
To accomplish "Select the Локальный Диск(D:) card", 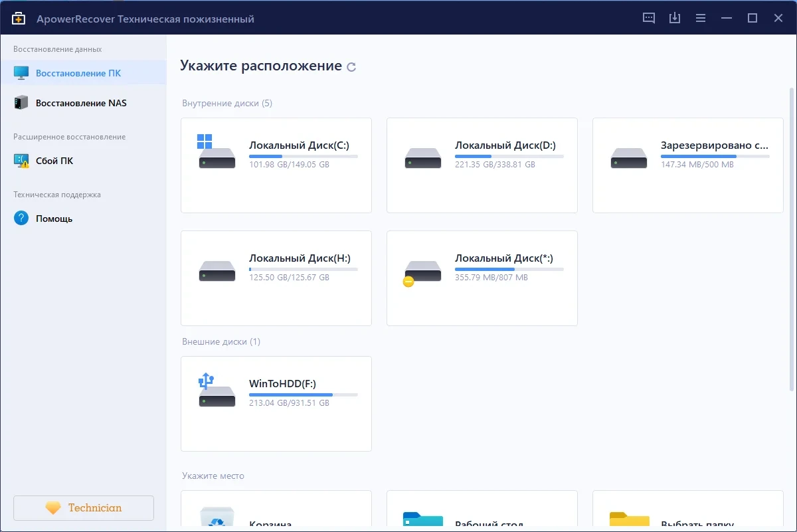I will [x=482, y=165].
